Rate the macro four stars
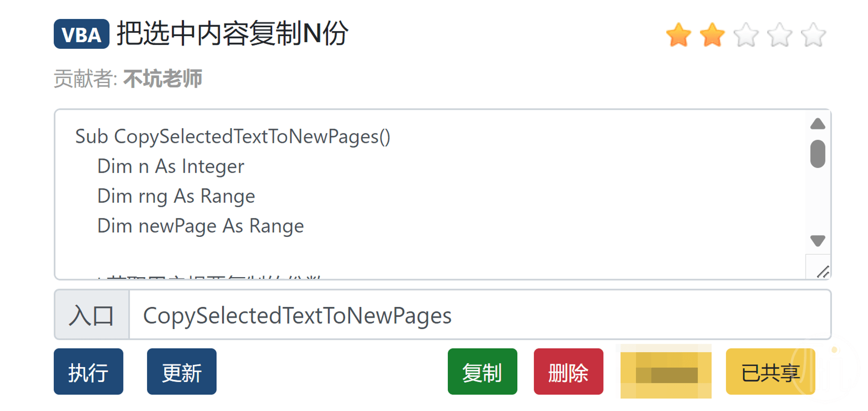This screenshot has height=411, width=868. (x=780, y=35)
